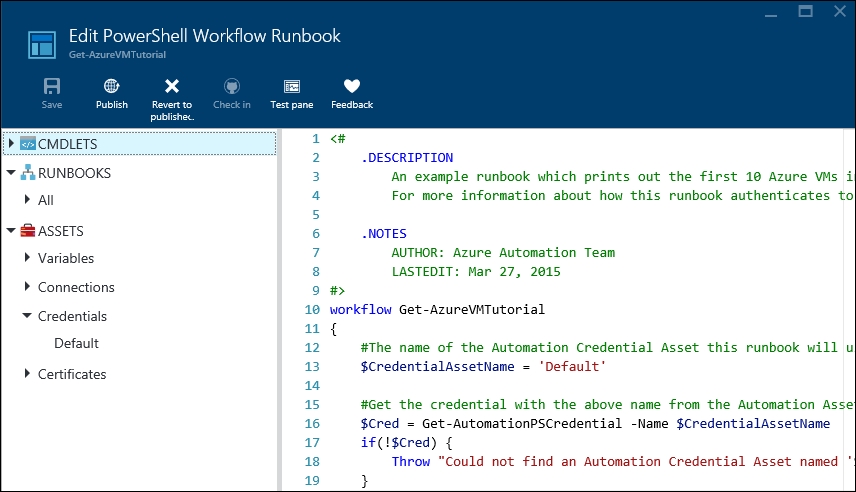This screenshot has width=856, height=492.
Task: Expand the CMDLETS tree node
Action: pyautogui.click(x=11, y=143)
